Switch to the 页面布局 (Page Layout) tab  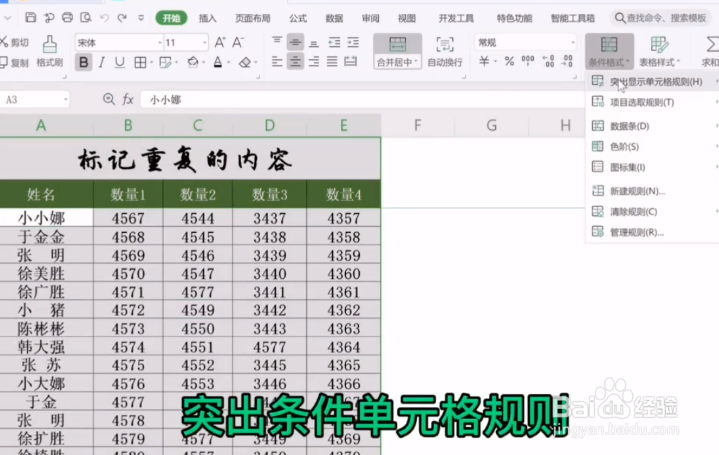[x=253, y=18]
